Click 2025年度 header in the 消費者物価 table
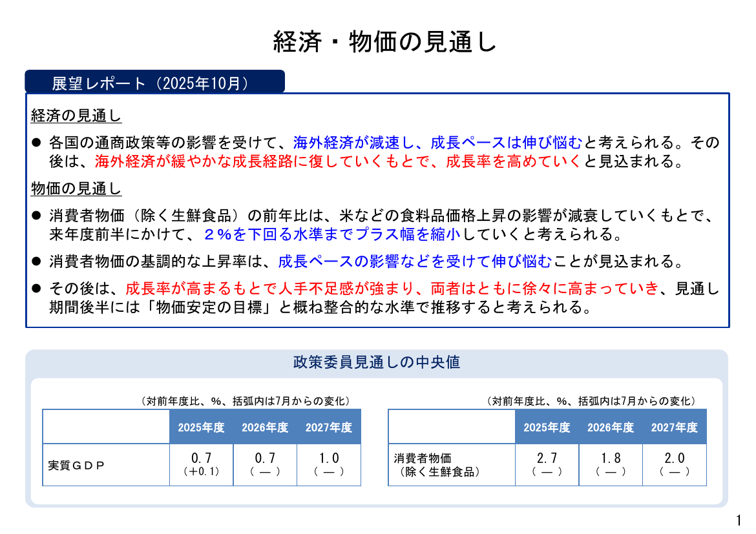Image resolution: width=756 pixels, height=534 pixels. [x=547, y=427]
